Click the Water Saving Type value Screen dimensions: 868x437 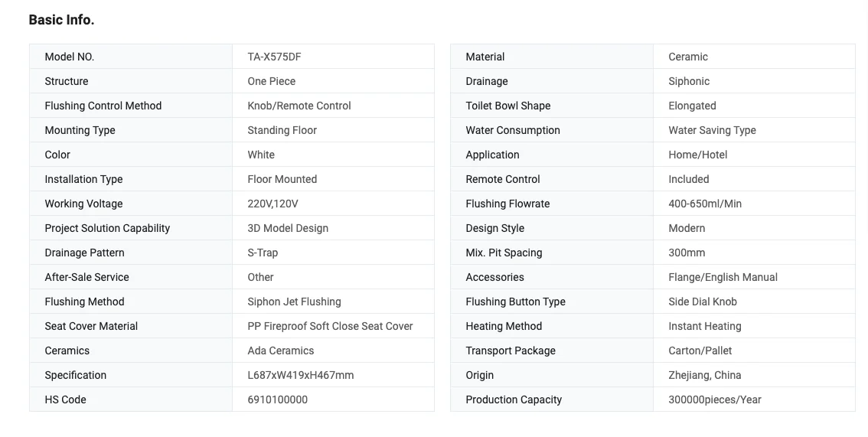(712, 130)
